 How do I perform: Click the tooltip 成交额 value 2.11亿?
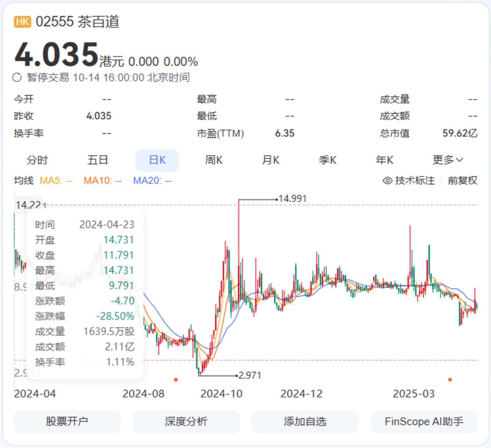[x=119, y=347]
